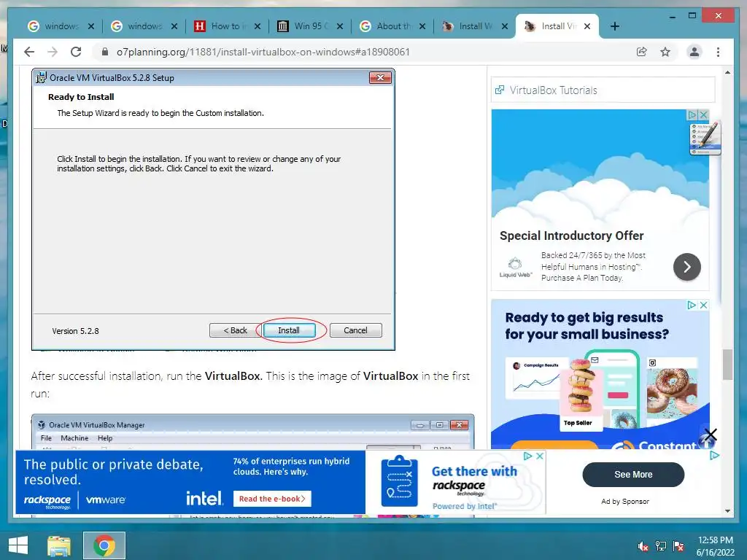
Task: Click the scrollbar down arrow
Action: [727, 511]
